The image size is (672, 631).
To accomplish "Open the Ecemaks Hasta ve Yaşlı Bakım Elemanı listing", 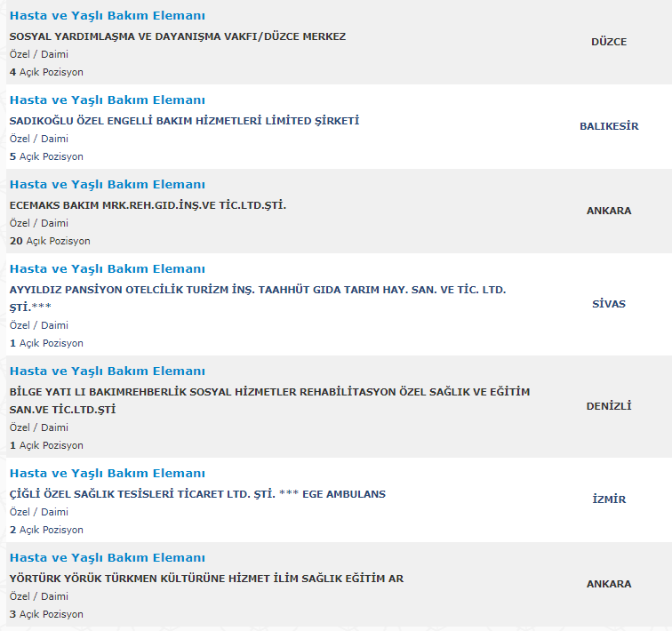I will (x=108, y=185).
